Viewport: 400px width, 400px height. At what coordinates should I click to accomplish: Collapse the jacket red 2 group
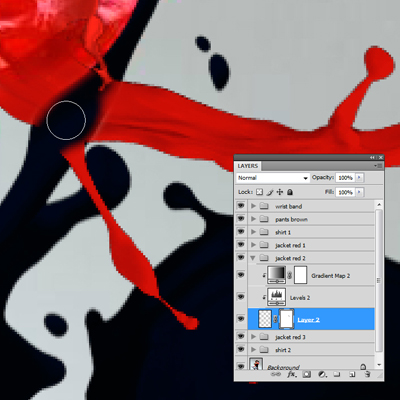[253, 258]
